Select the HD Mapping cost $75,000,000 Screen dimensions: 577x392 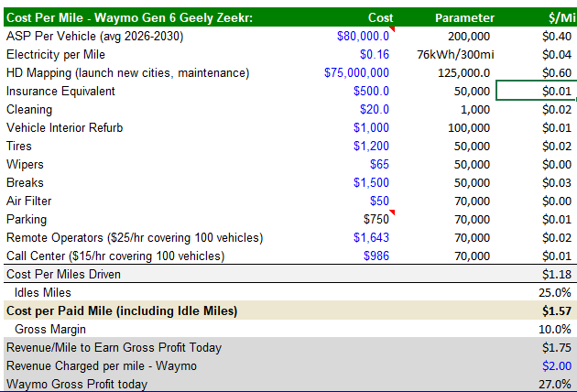(x=356, y=72)
